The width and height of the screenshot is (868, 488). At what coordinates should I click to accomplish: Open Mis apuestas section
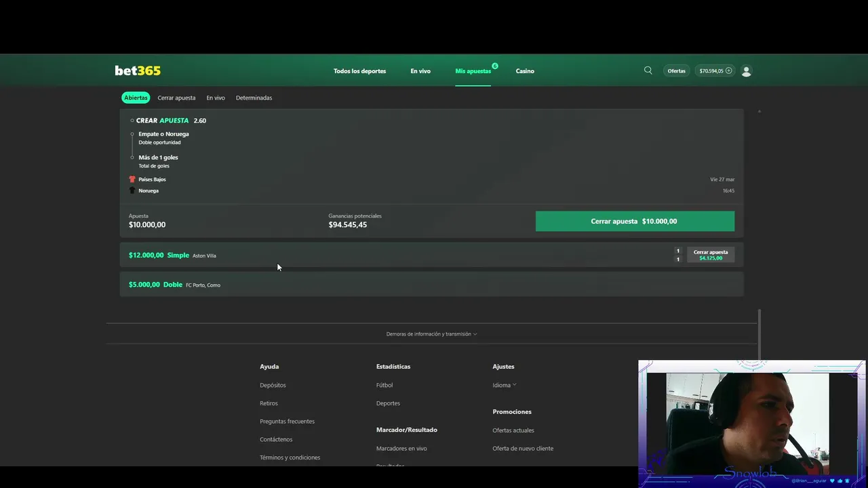click(x=473, y=71)
